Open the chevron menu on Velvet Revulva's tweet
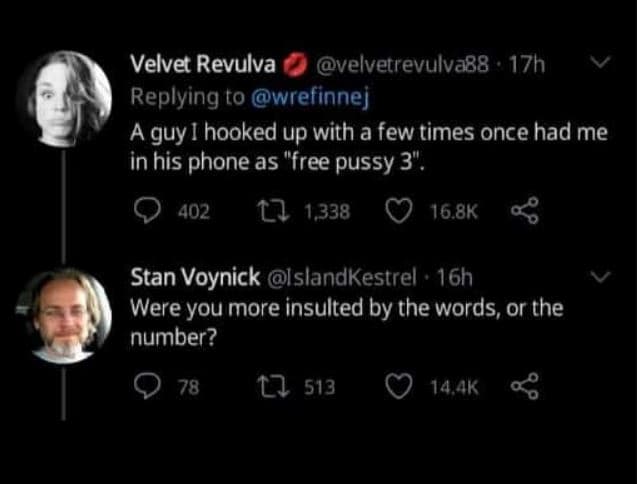The image size is (637, 484). point(600,66)
